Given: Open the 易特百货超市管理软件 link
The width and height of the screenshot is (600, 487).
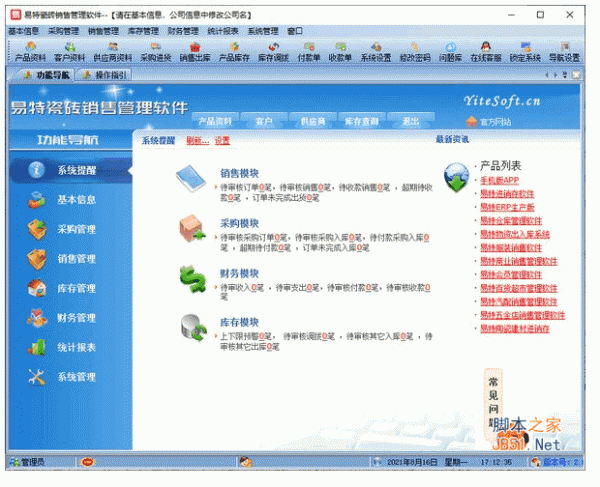Looking at the screenshot, I should tap(518, 288).
